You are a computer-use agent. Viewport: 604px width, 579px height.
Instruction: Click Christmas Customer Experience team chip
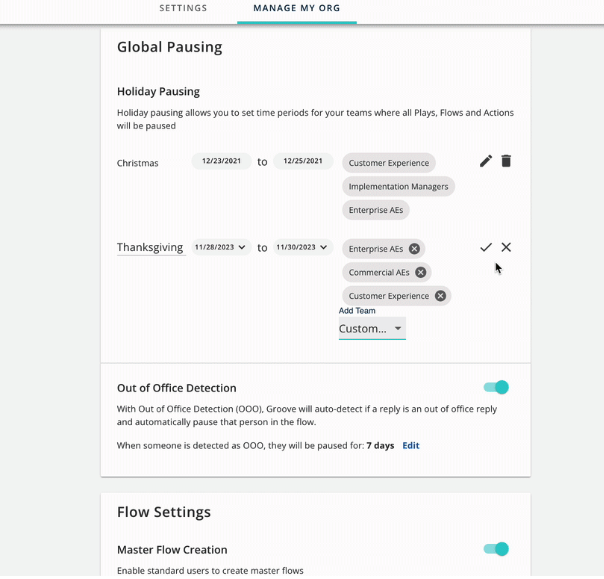pos(389,163)
